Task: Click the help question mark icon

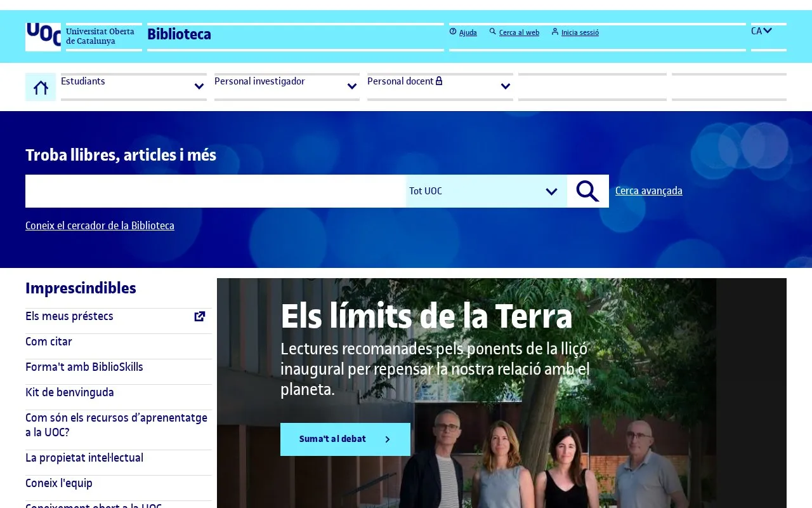Action: point(453,31)
